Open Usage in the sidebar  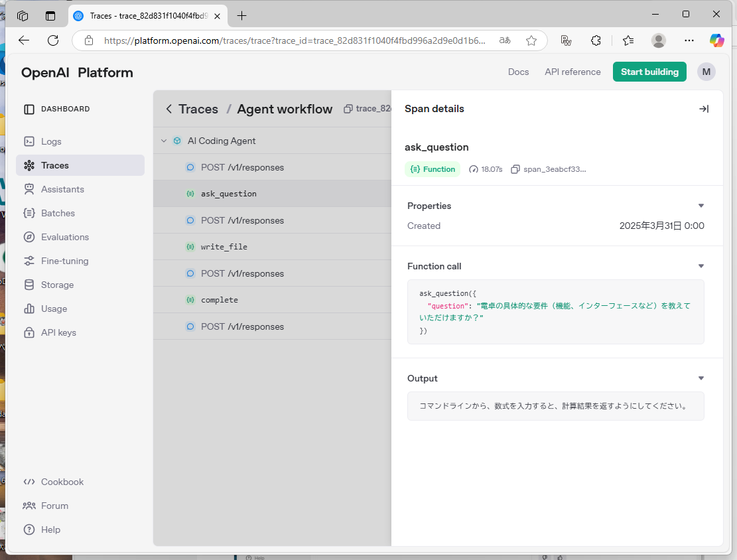tap(80, 309)
